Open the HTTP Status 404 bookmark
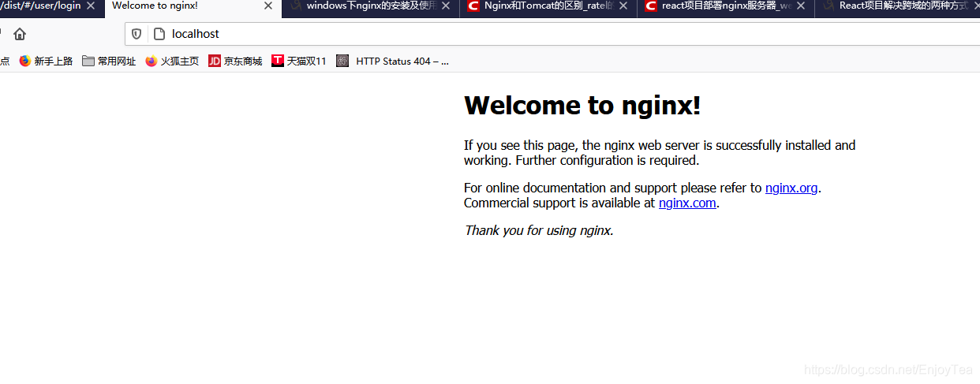The width and height of the screenshot is (980, 384). 393,61
